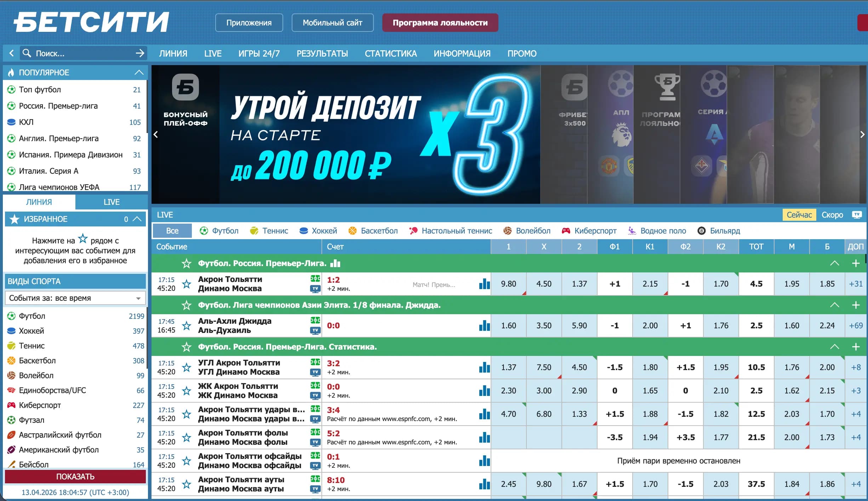868x501 pixels.
Task: Expand +8 extra markets for УГЛ Акрон row
Action: (856, 367)
